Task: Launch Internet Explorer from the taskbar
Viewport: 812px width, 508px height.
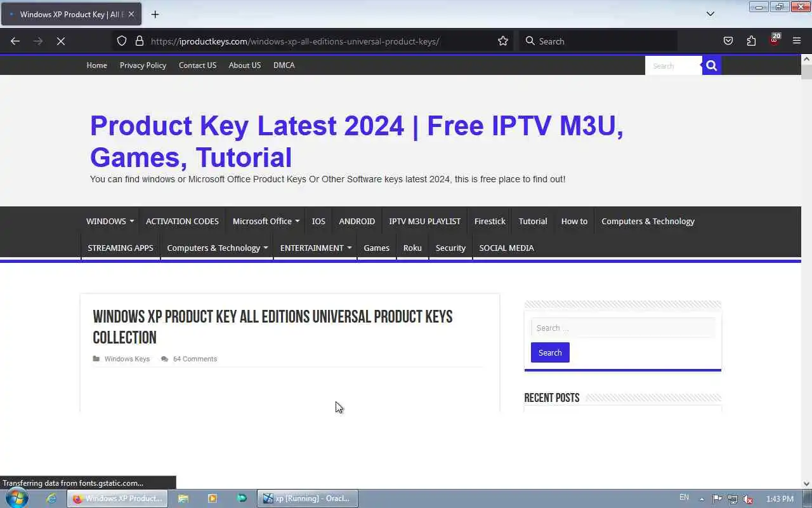Action: click(51, 498)
